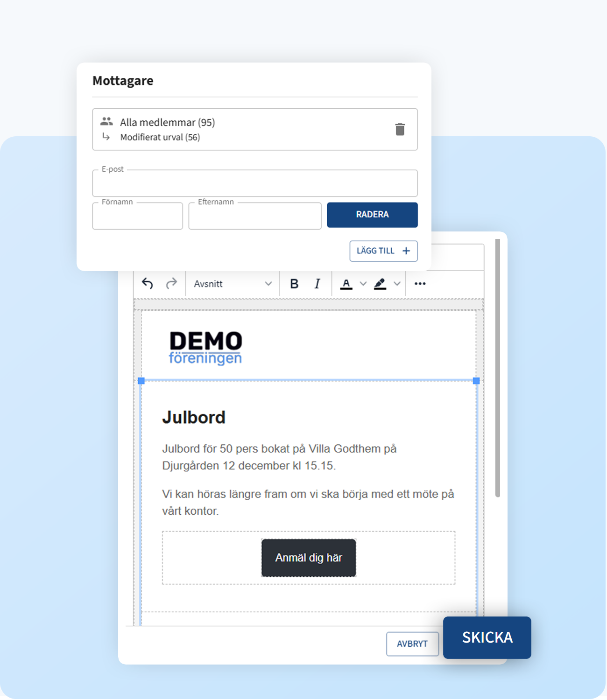
Task: Click into the Förnamn field
Action: click(137, 216)
